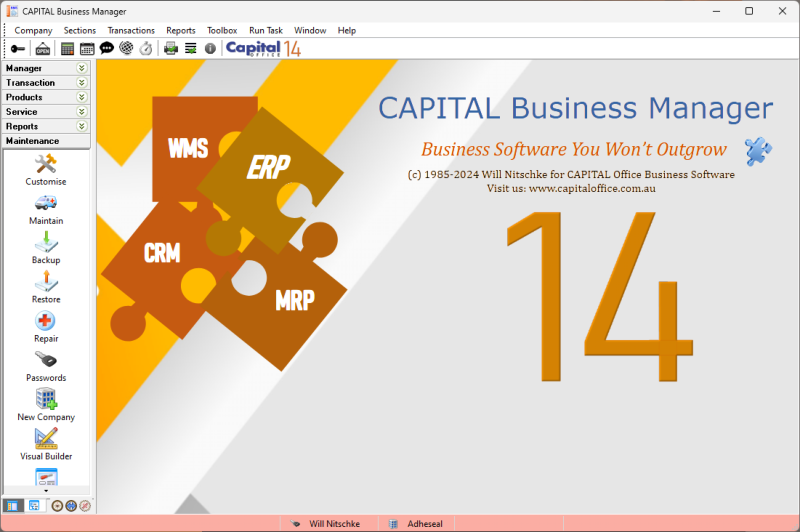Open the Sections menu

[80, 31]
